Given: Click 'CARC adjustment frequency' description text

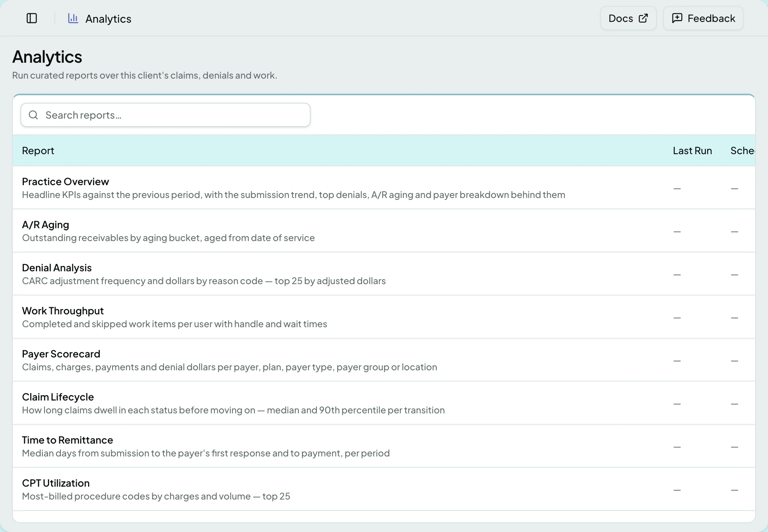Looking at the screenshot, I should 204,281.
